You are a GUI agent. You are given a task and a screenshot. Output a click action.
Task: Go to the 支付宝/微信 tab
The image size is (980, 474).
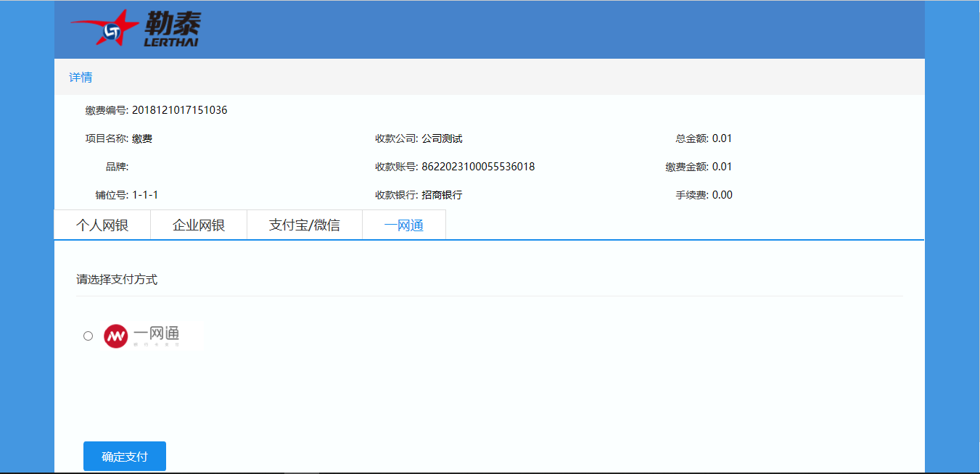[x=305, y=225]
